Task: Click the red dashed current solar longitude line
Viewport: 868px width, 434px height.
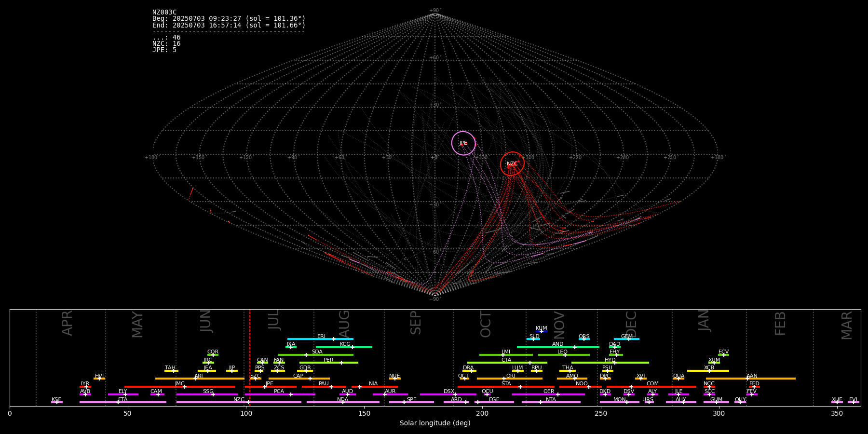Action: coord(250,357)
